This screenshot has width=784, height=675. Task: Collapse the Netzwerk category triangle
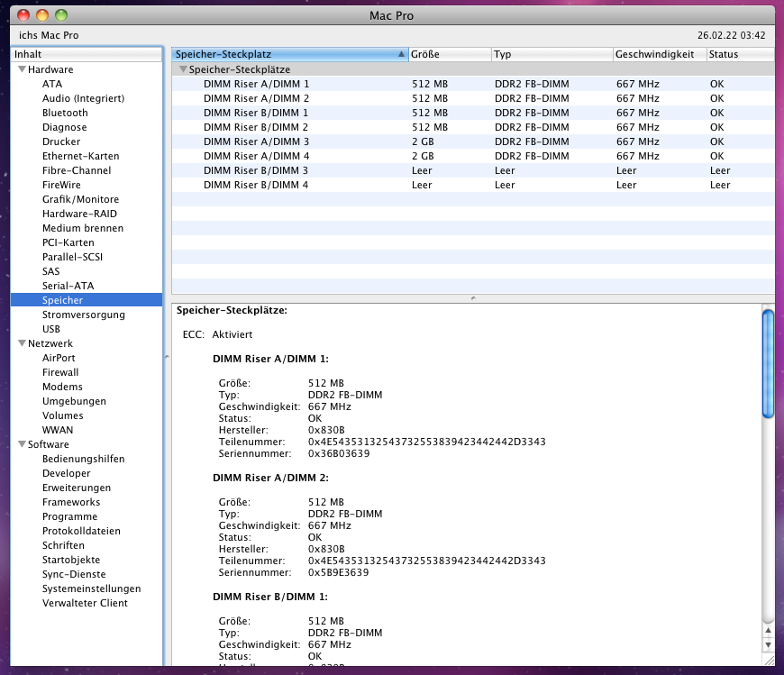[22, 343]
